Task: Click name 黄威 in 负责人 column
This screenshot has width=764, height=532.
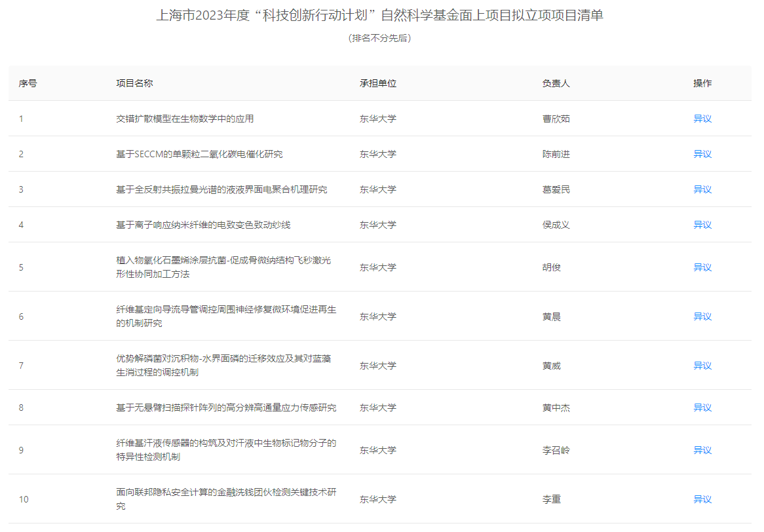Action: tap(552, 366)
